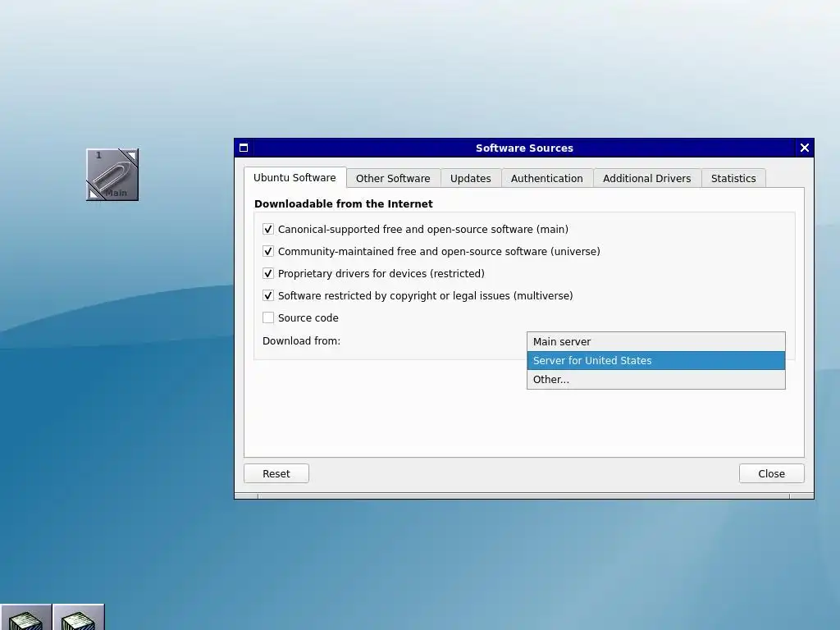
Task: Go to the Updates tab
Action: [470, 178]
